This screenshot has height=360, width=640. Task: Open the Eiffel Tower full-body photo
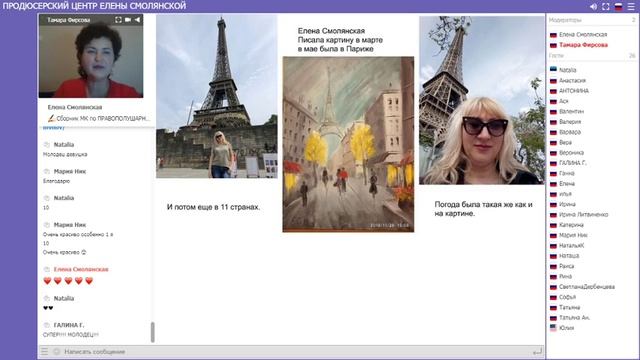[x=217, y=97]
